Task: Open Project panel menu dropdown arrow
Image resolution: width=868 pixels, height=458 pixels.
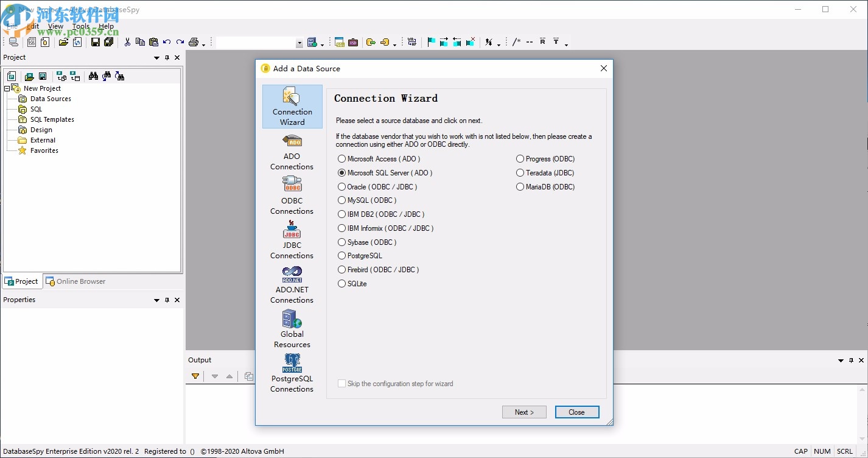Action: coord(156,58)
